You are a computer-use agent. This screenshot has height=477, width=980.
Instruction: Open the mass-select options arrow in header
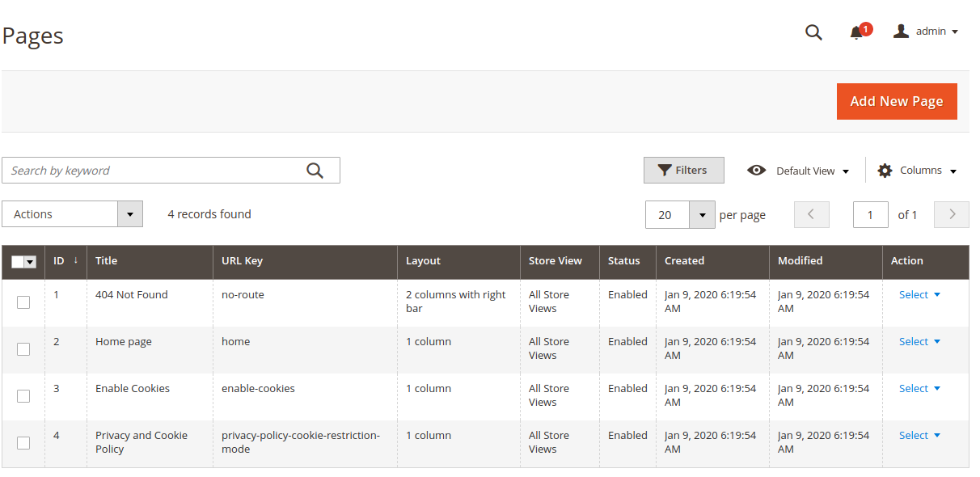click(31, 261)
